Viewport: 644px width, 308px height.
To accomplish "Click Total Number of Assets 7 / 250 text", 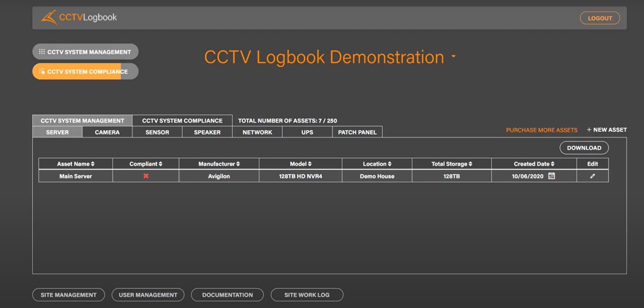I will pyautogui.click(x=287, y=120).
